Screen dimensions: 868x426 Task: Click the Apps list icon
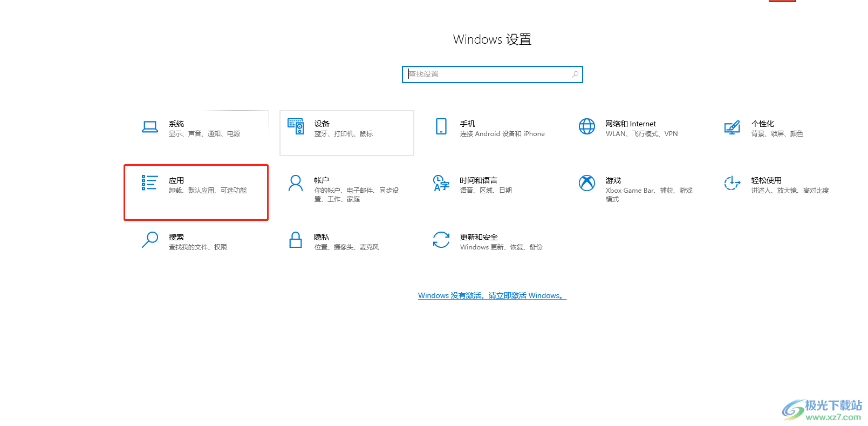(x=149, y=182)
